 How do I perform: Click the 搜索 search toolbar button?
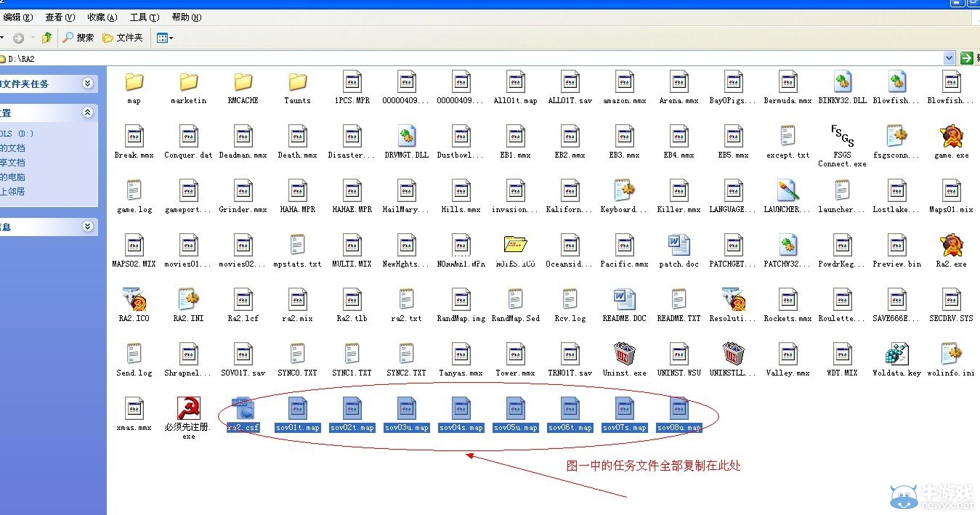click(x=78, y=37)
